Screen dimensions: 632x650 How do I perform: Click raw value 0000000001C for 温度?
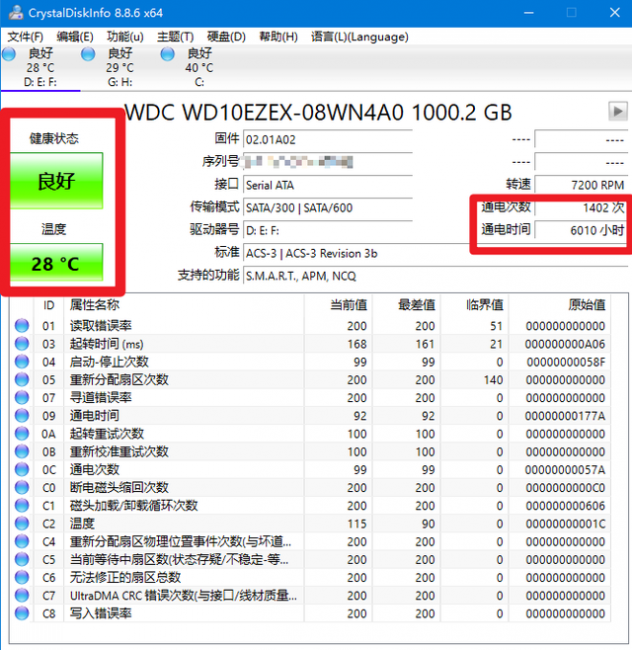[x=566, y=524]
